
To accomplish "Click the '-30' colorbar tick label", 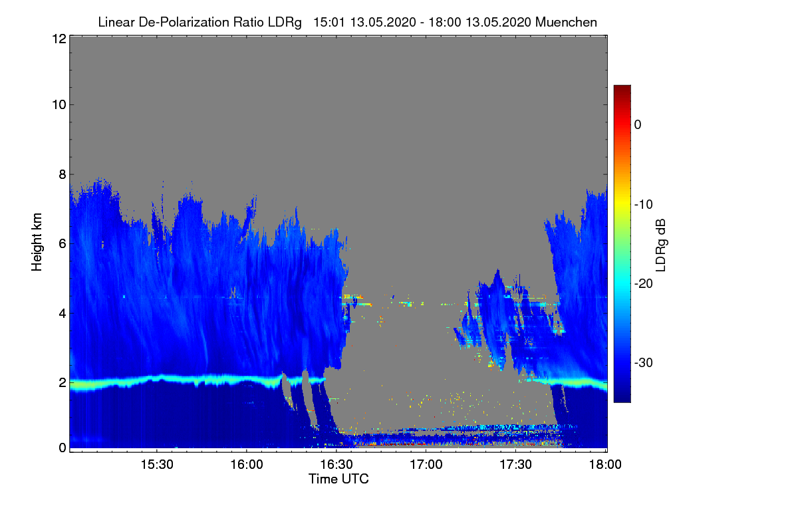I will click(x=644, y=363).
